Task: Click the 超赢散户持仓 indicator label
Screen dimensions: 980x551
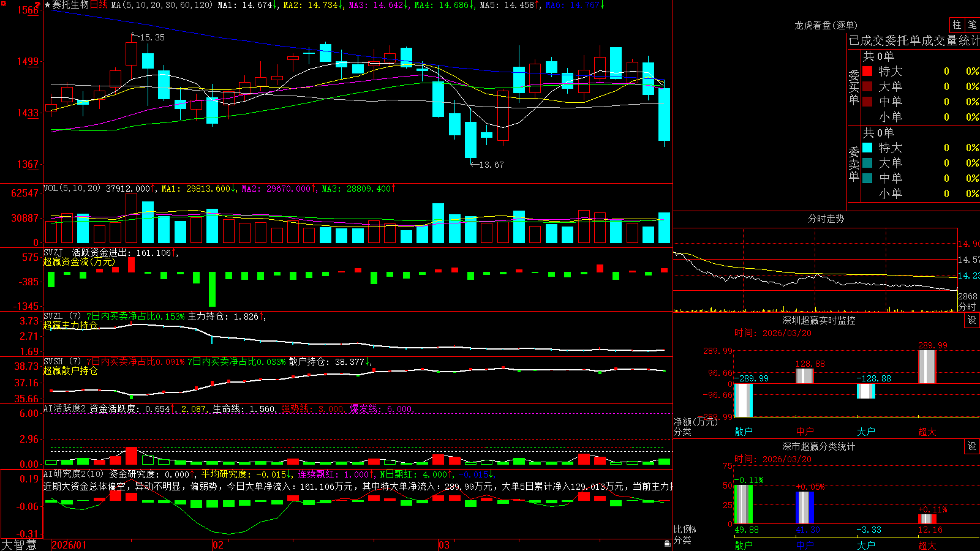Action: point(70,370)
